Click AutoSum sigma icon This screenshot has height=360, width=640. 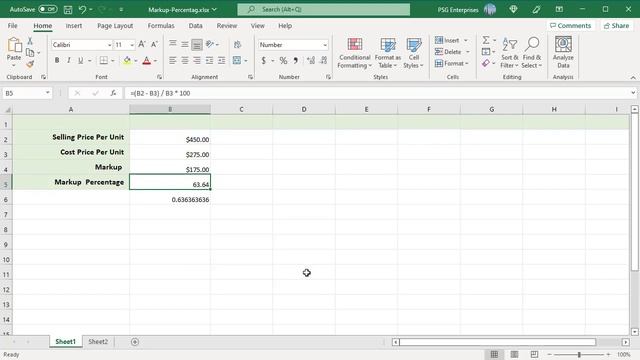[486, 40]
